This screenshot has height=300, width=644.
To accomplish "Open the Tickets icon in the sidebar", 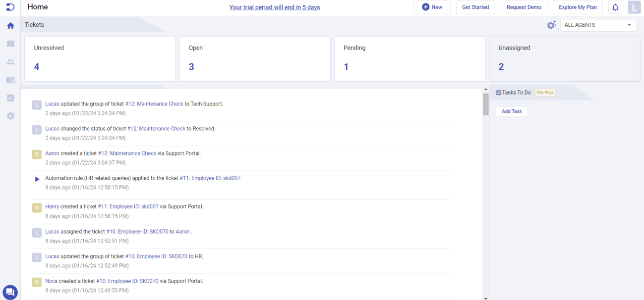I will pos(10,44).
